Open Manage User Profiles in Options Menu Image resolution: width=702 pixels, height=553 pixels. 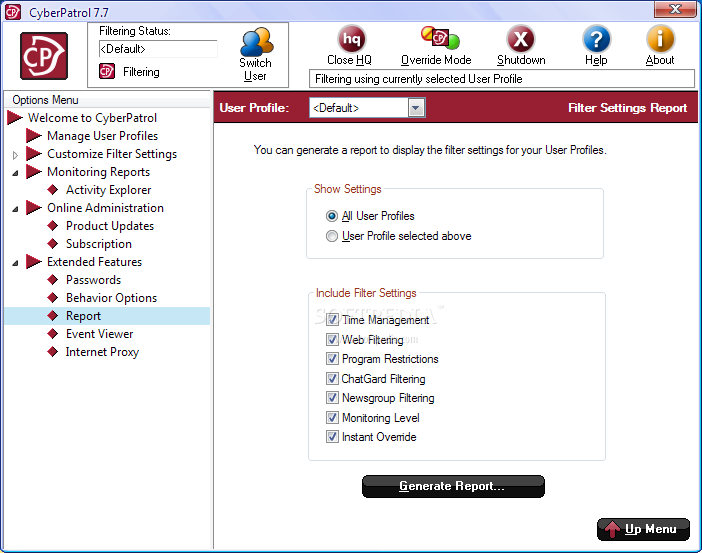(103, 136)
